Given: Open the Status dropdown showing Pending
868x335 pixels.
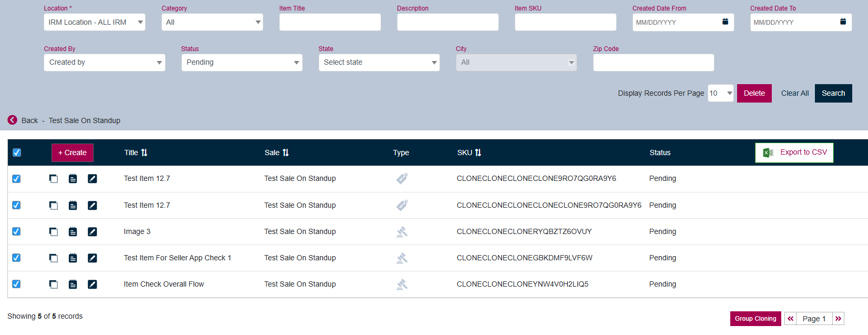Looking at the screenshot, I should (x=242, y=63).
